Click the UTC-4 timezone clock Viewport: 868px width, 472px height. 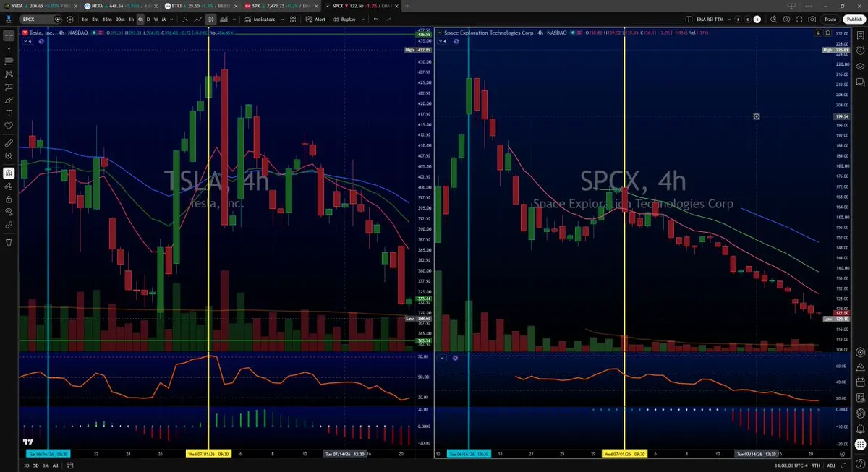click(x=791, y=465)
